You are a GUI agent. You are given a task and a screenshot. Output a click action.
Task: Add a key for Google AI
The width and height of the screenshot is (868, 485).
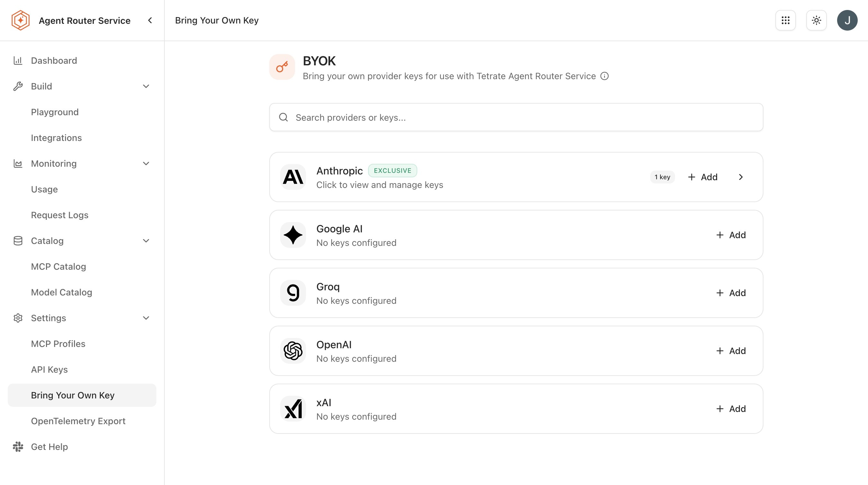point(731,235)
